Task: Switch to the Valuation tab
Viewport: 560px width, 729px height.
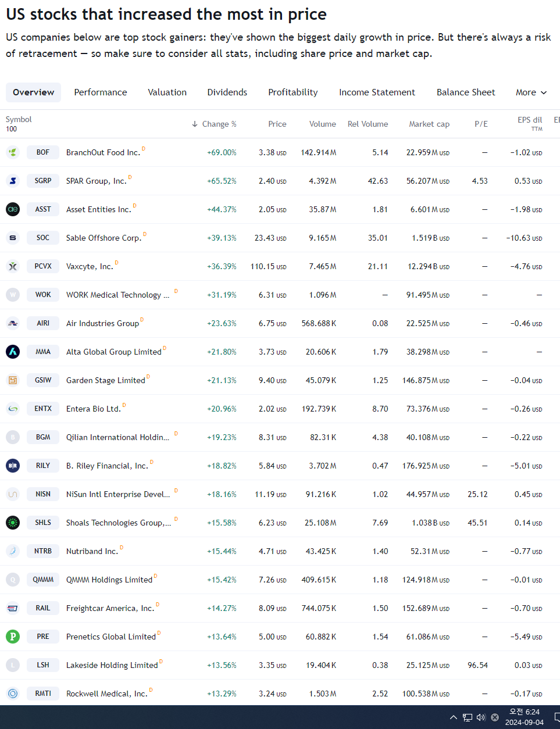Action: (x=167, y=92)
